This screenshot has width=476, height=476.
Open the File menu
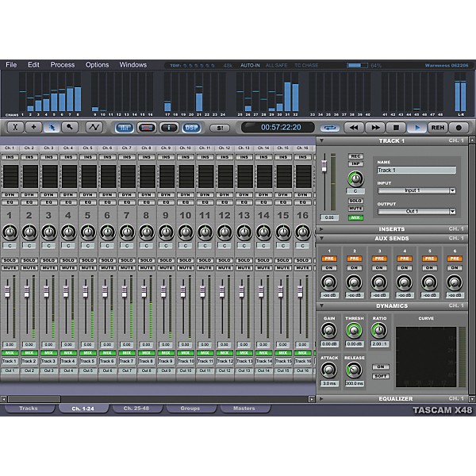[x=11, y=65]
